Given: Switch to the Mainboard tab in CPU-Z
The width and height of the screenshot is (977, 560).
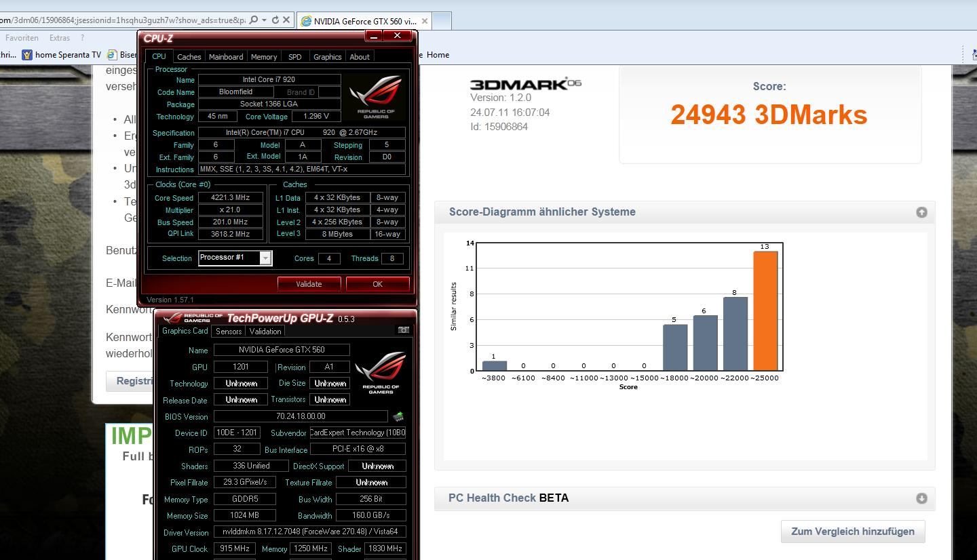Looking at the screenshot, I should (x=226, y=57).
